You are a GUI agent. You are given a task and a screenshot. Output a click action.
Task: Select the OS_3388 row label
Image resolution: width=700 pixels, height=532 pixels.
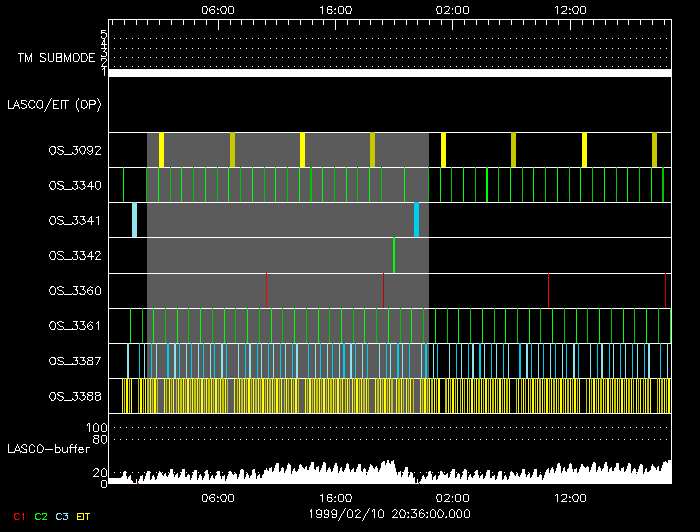tap(74, 397)
